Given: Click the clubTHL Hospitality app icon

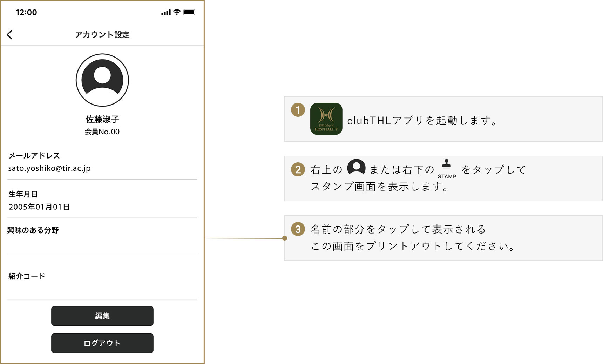Looking at the screenshot, I should tap(326, 119).
